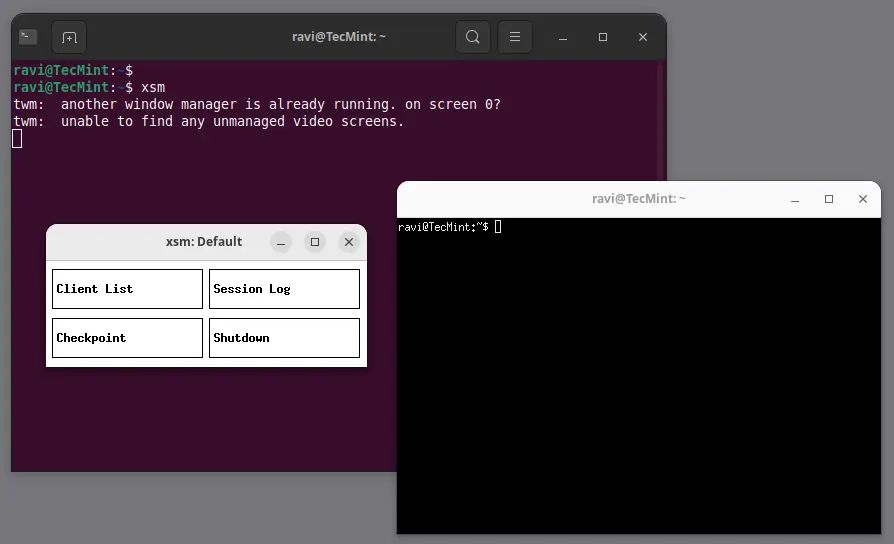The height and width of the screenshot is (544, 894).
Task: Close the black xterm window
Action: coord(863,199)
